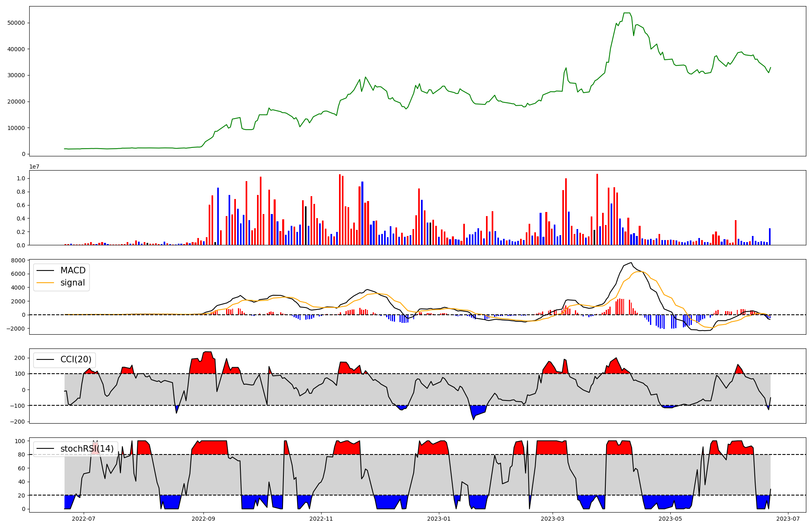
Task: Click the CCI(20) legend label
Action: 76,359
